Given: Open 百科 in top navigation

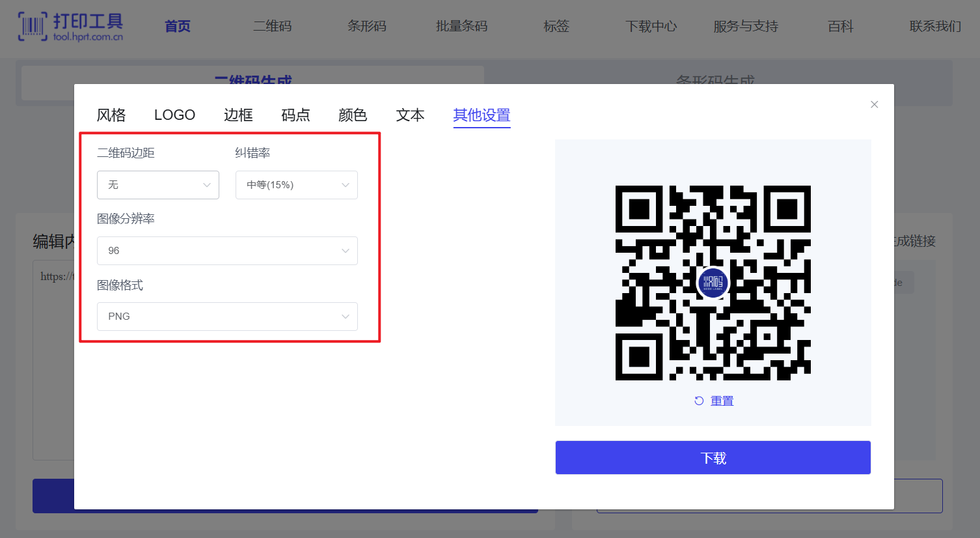Looking at the screenshot, I should point(841,26).
